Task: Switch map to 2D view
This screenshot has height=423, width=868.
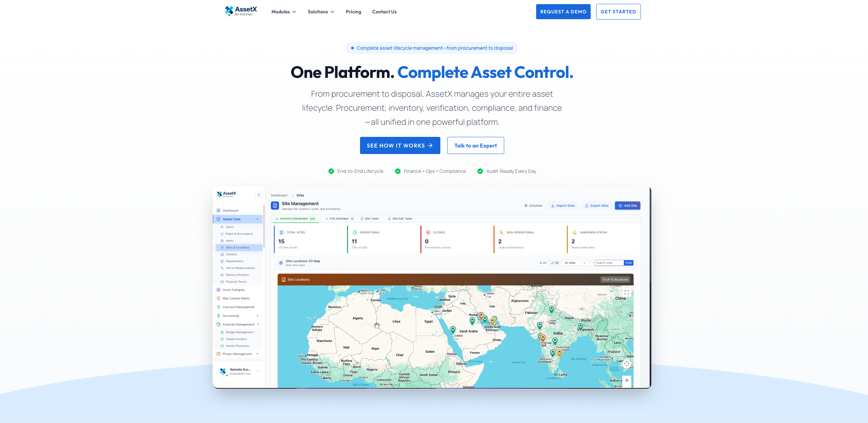Action: tap(543, 263)
